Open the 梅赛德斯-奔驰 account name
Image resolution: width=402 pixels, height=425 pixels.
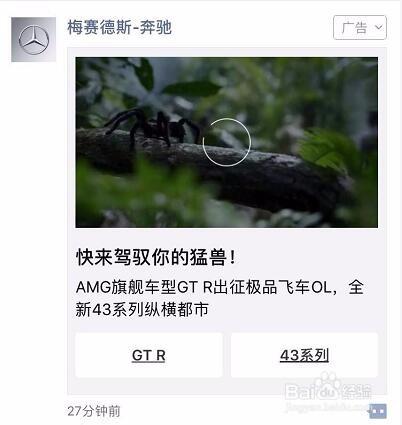(119, 27)
